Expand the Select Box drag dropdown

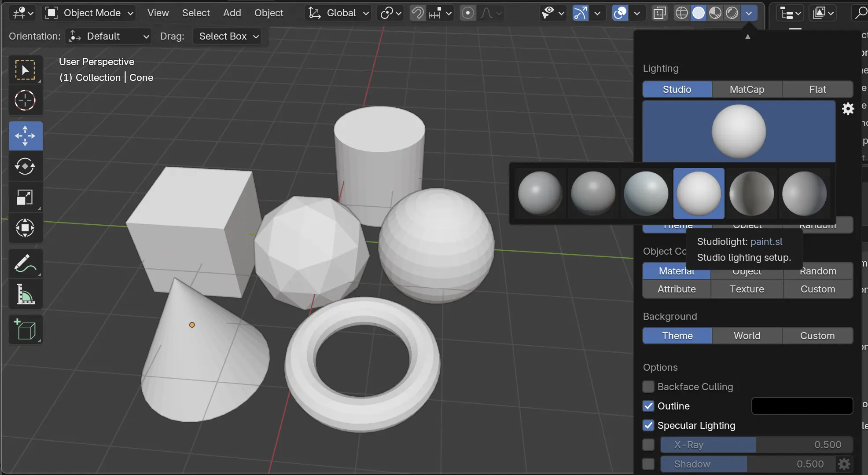coord(228,36)
